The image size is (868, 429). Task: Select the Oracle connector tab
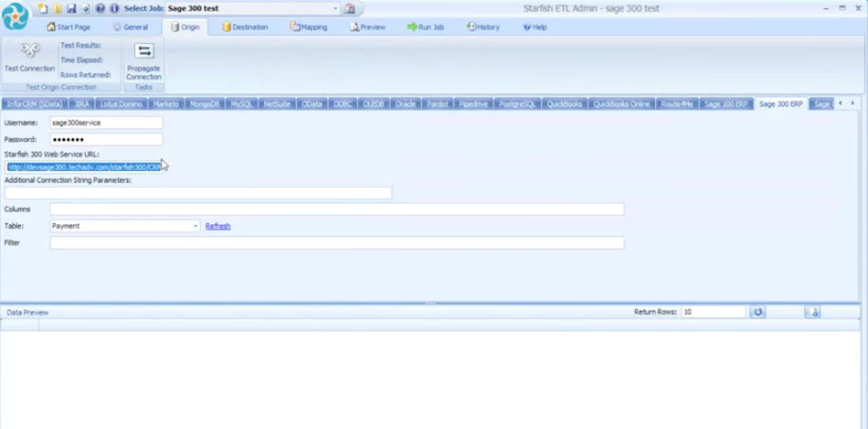(405, 104)
